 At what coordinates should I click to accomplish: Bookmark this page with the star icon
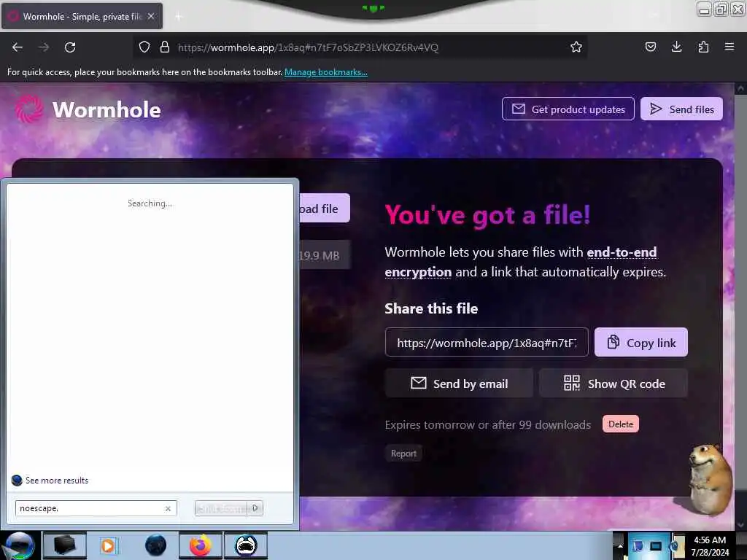576,47
